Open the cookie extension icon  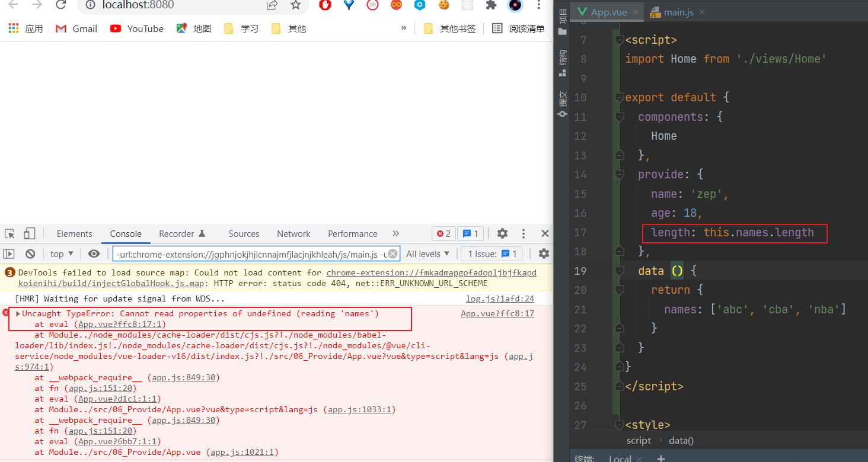tap(443, 5)
